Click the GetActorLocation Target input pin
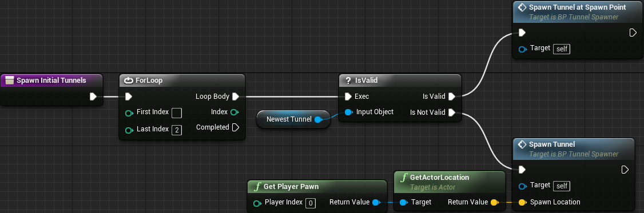644x213 pixels. click(x=403, y=202)
